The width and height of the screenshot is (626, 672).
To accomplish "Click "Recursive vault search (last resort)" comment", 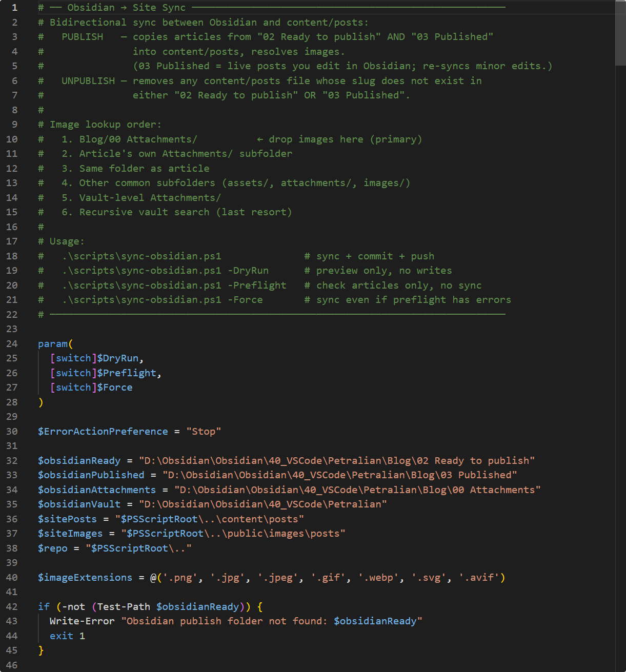I will click(186, 212).
